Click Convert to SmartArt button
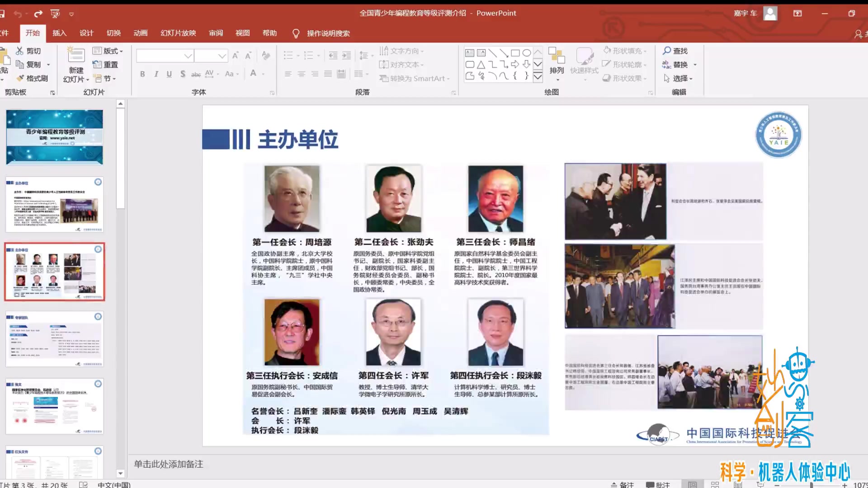 [x=415, y=79]
